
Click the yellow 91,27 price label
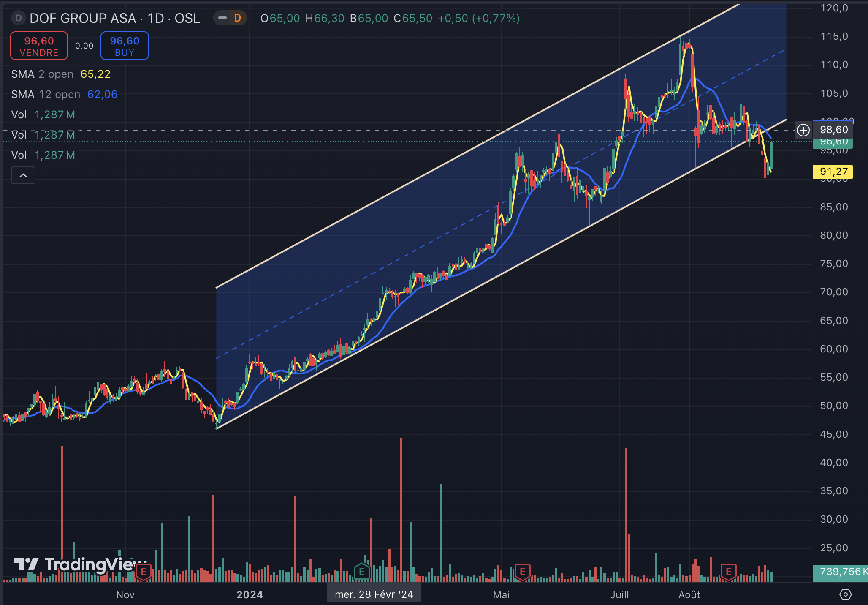tap(833, 172)
